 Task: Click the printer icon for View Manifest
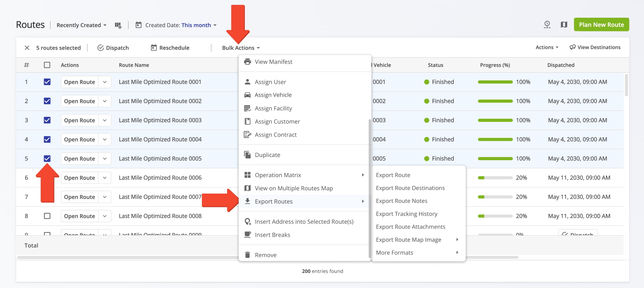[247, 62]
